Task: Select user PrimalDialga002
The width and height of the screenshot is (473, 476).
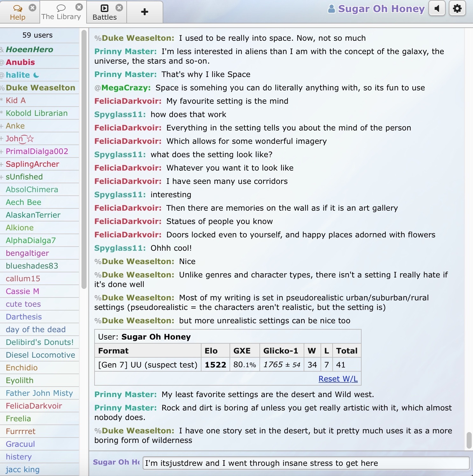Action: pyautogui.click(x=39, y=151)
